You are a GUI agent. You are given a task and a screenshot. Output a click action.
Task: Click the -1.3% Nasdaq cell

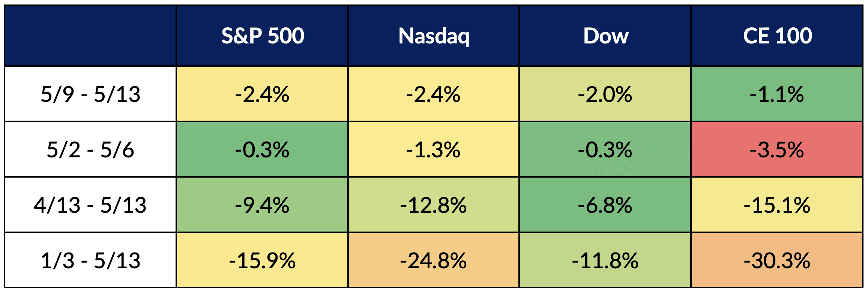tap(433, 149)
